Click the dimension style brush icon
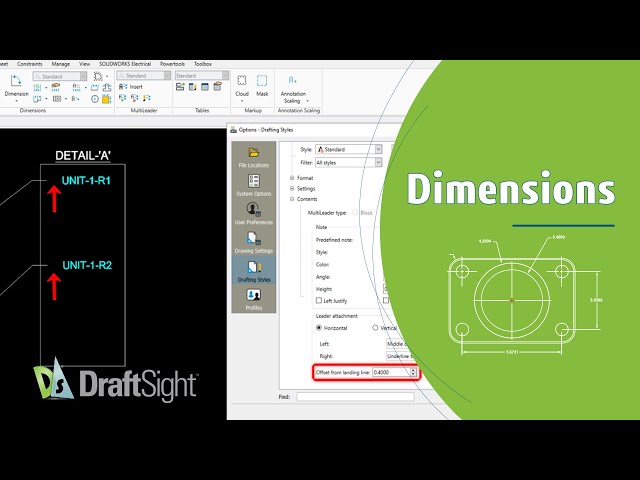 [x=56, y=87]
